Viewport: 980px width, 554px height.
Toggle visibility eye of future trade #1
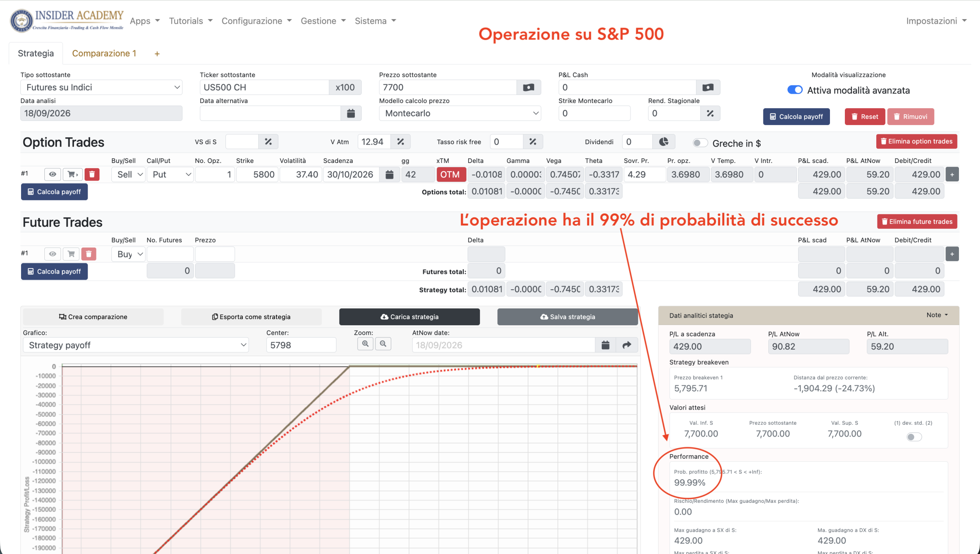[x=52, y=254]
